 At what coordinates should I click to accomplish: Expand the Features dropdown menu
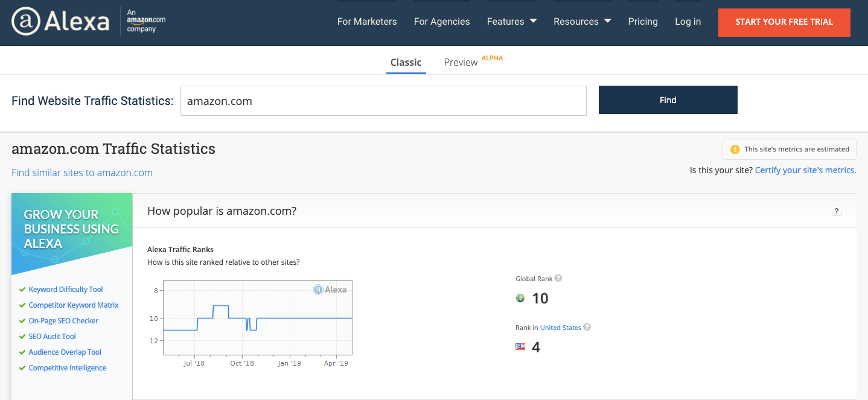click(512, 22)
